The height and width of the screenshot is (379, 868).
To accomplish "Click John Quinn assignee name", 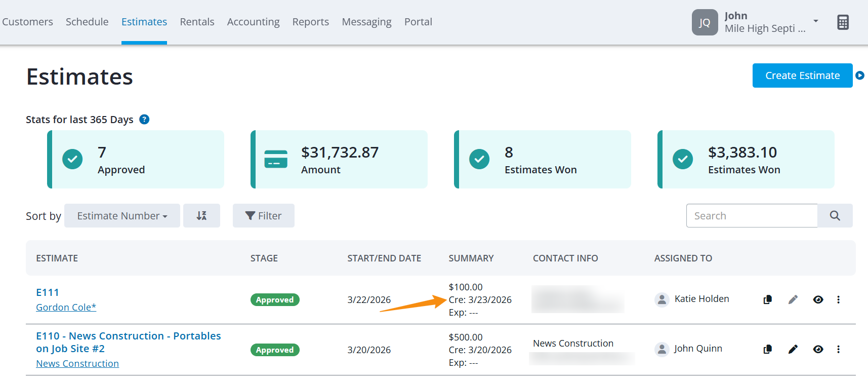I will click(x=698, y=349).
